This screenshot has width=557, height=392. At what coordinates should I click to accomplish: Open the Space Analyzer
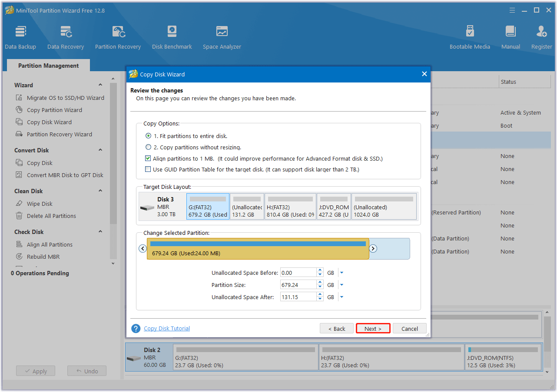(222, 36)
